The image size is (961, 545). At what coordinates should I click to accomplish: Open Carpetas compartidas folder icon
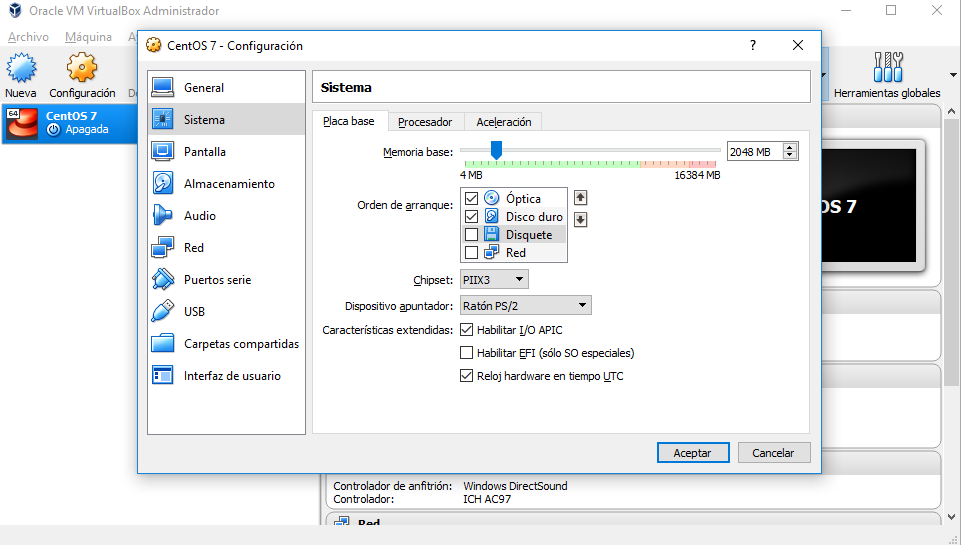pyautogui.click(x=163, y=344)
